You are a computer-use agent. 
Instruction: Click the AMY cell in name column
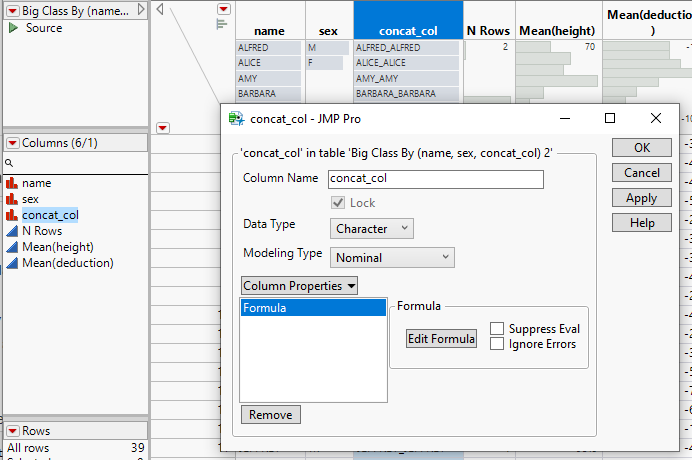tap(268, 78)
